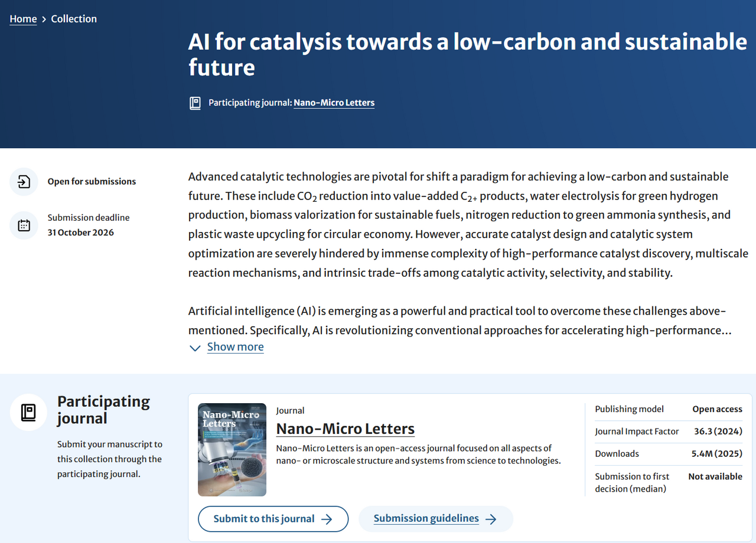
Task: Open the Nano-Micro Letters link under the title
Action: tap(334, 102)
